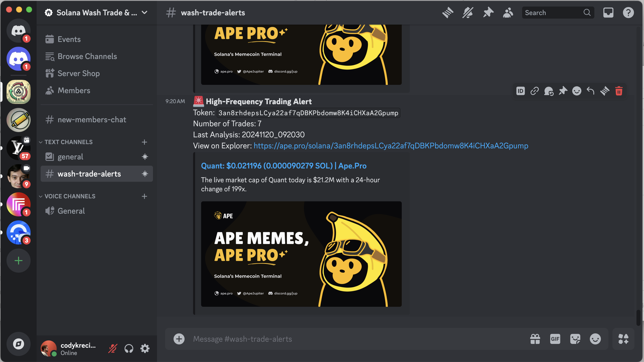Edit wash-trade-alerts channel settings gear

click(145, 174)
